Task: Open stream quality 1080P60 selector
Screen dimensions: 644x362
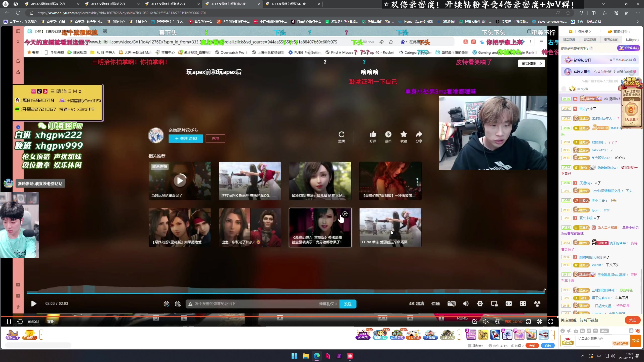Action: click(514, 322)
